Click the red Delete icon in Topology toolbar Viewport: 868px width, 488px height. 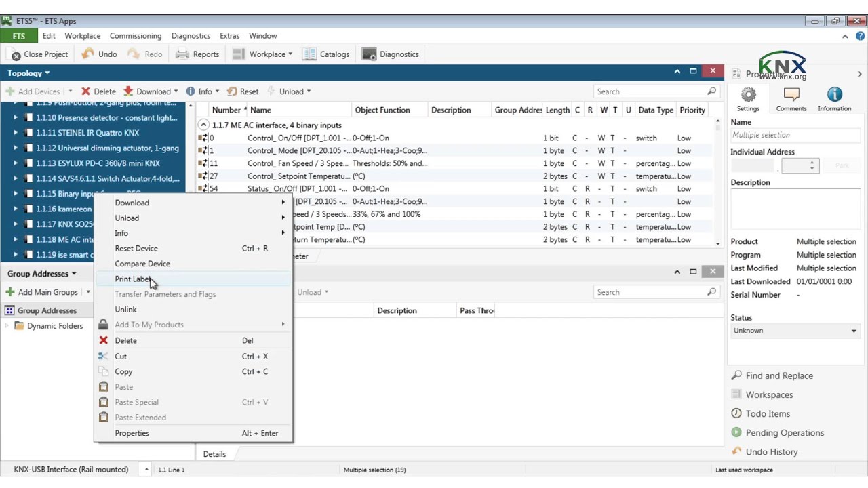[85, 91]
